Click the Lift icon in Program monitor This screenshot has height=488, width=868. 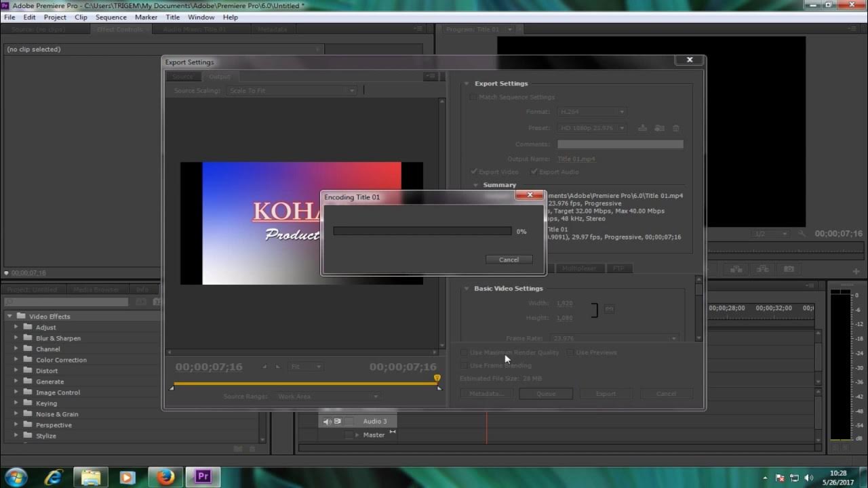[738, 269]
